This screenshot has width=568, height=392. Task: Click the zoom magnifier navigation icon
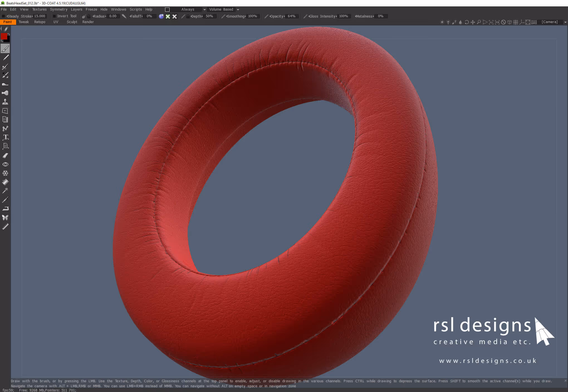coord(479,22)
